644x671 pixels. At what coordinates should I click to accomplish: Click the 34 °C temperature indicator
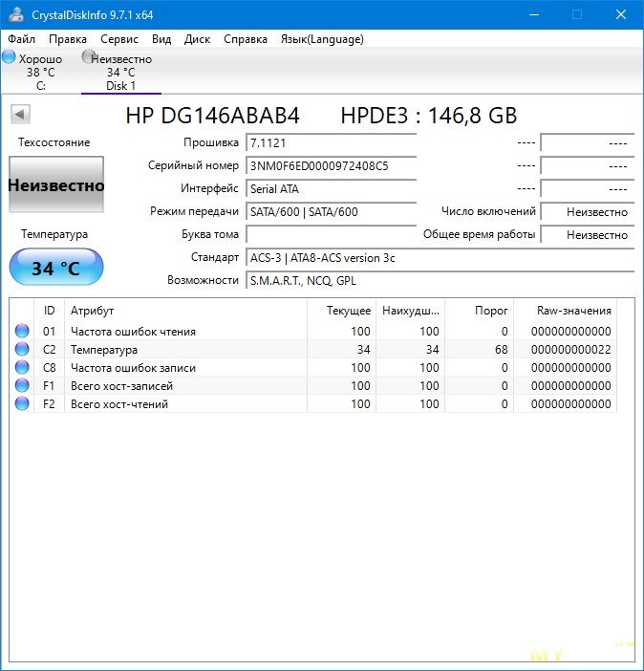[55, 268]
